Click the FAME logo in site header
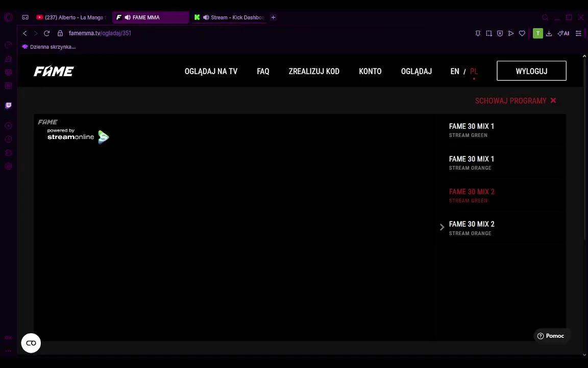The image size is (588, 368). pyautogui.click(x=54, y=71)
